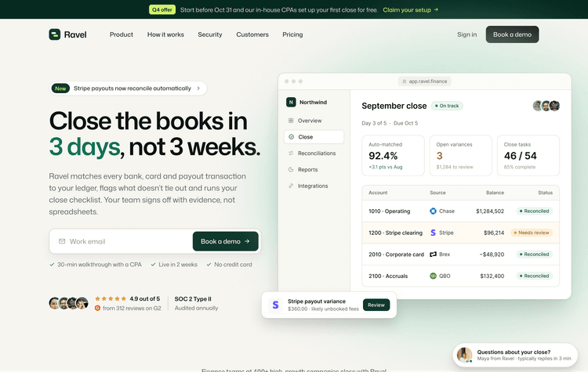This screenshot has height=372, width=588.
Task: Click the Reports pie chart icon
Action: [291, 169]
